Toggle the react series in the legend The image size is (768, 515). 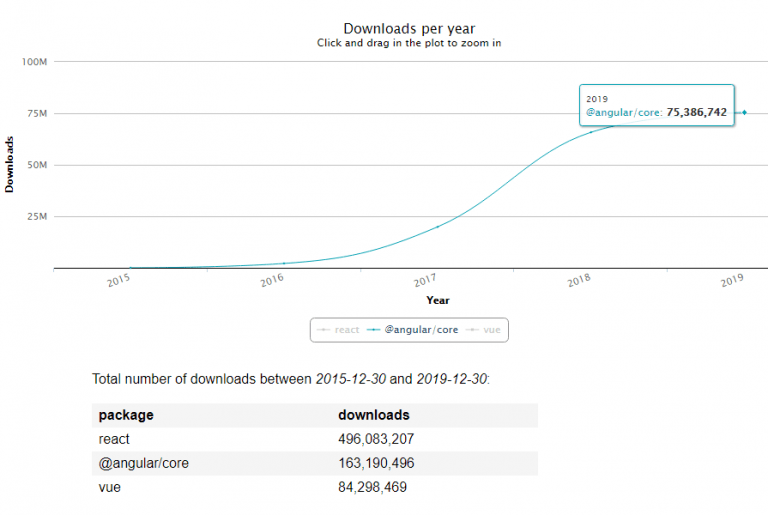340,329
